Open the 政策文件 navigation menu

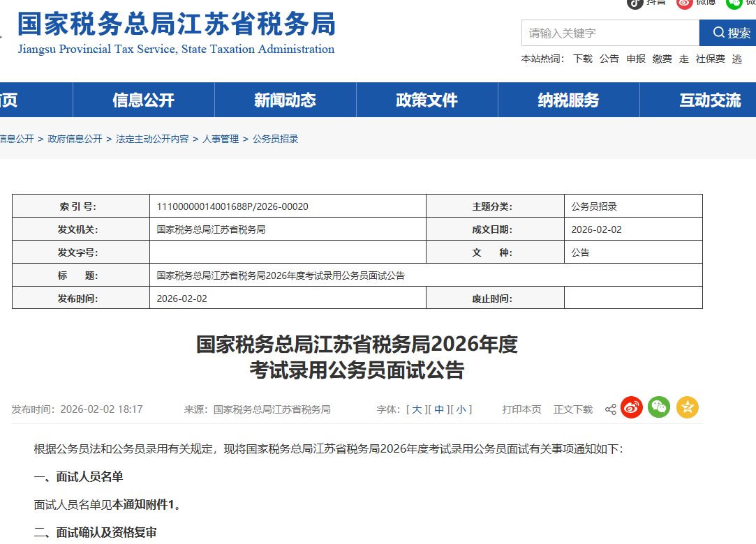click(427, 100)
